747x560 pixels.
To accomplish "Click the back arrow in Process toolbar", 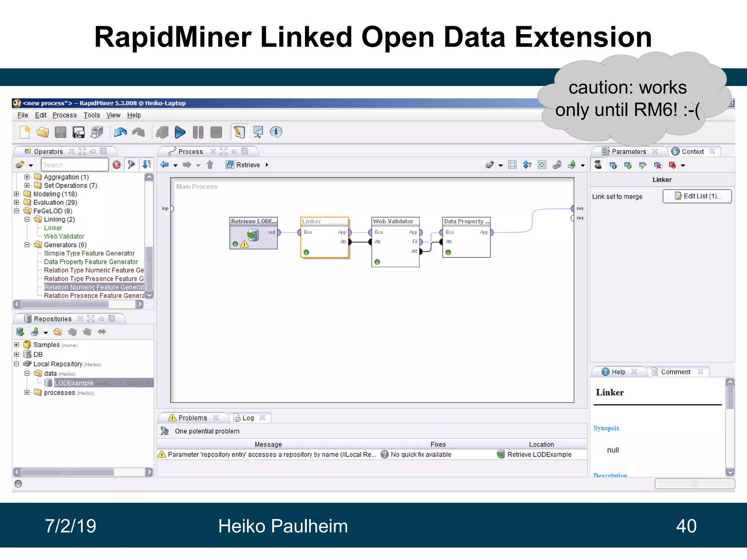I will click(165, 165).
